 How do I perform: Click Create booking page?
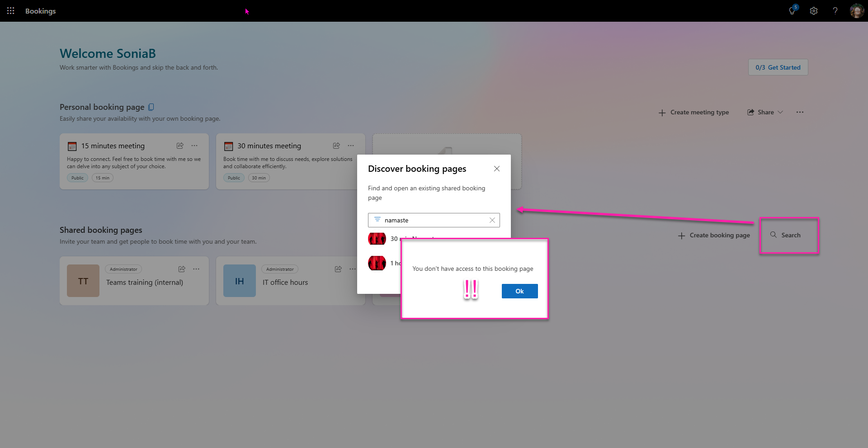click(x=714, y=235)
